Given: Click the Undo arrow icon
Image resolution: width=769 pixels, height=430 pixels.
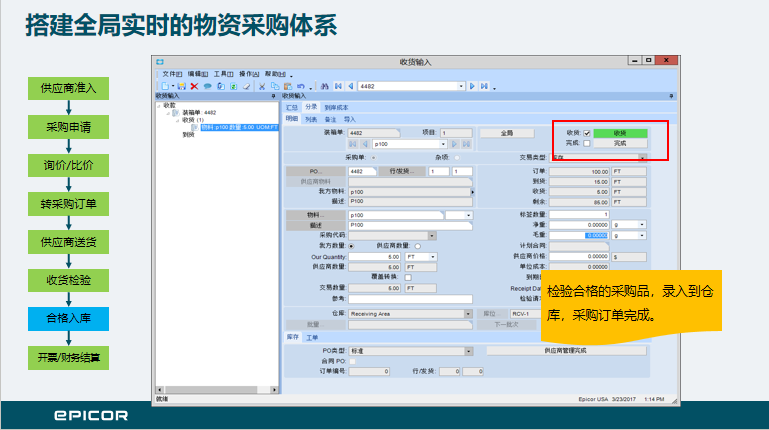Looking at the screenshot, I should pyautogui.click(x=301, y=86).
